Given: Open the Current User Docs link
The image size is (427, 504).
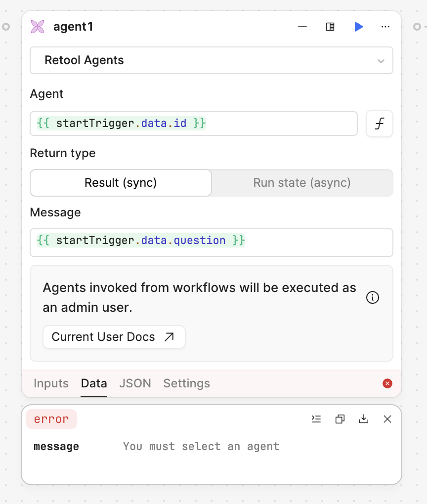Looking at the screenshot, I should pos(114,337).
